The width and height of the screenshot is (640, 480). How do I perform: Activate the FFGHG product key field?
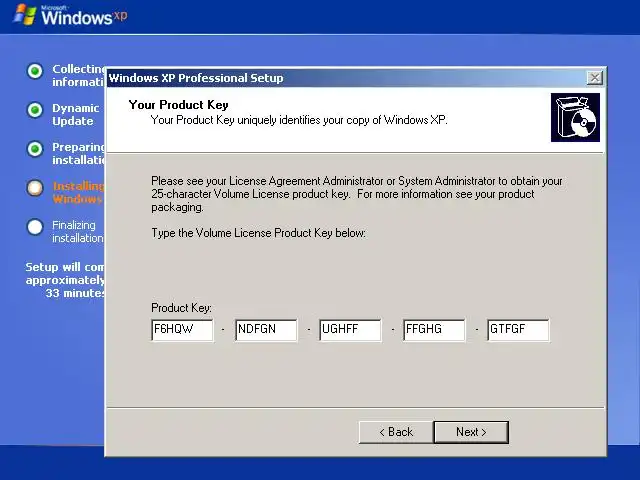(x=434, y=330)
